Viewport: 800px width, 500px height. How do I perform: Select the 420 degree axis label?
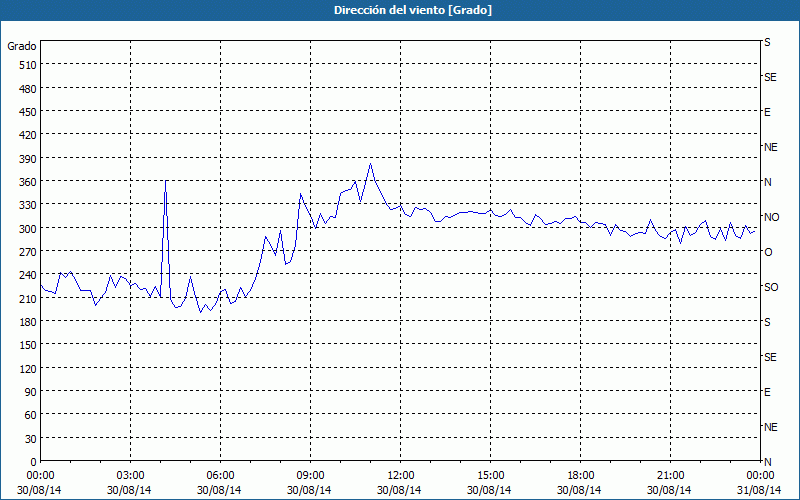29,136
